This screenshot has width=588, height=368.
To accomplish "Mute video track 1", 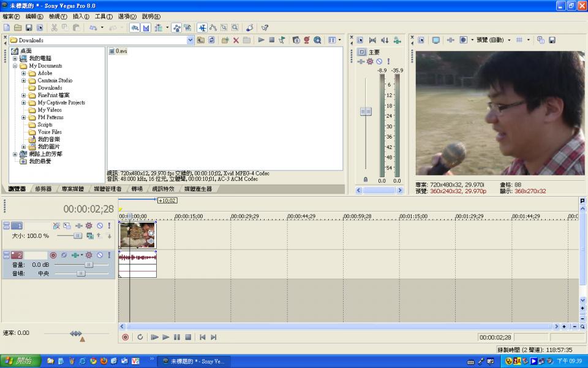I will pyautogui.click(x=99, y=226).
